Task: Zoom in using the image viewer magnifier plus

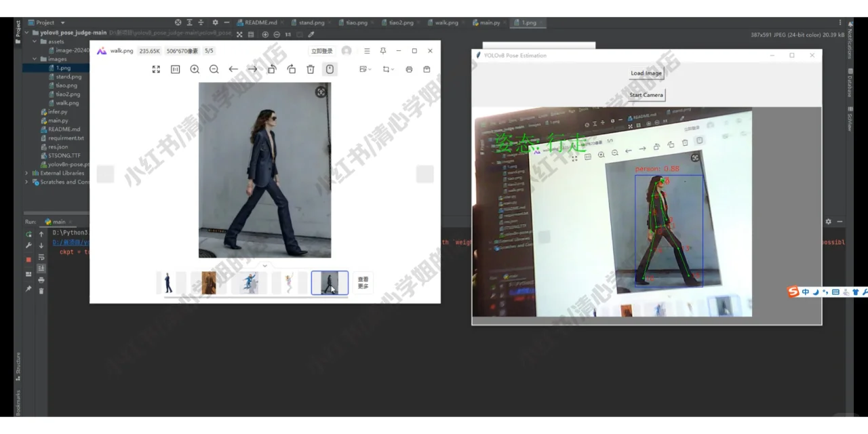Action: tap(195, 69)
